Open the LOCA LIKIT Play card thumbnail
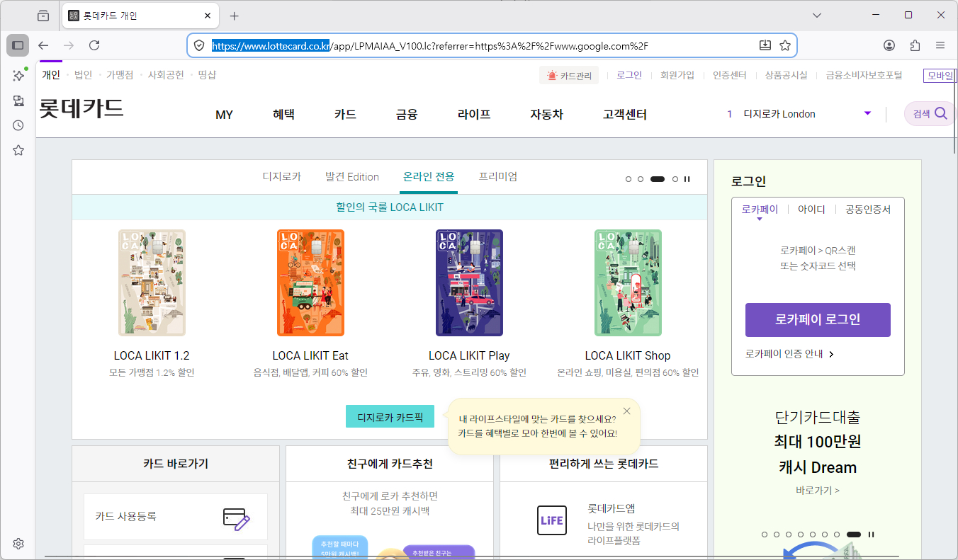The width and height of the screenshot is (958, 560). [469, 282]
